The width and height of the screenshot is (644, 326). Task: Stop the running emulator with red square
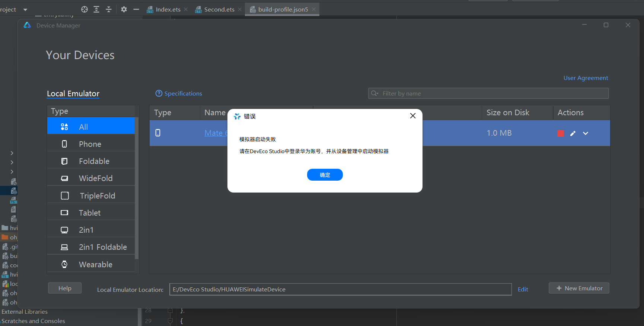coord(561,133)
